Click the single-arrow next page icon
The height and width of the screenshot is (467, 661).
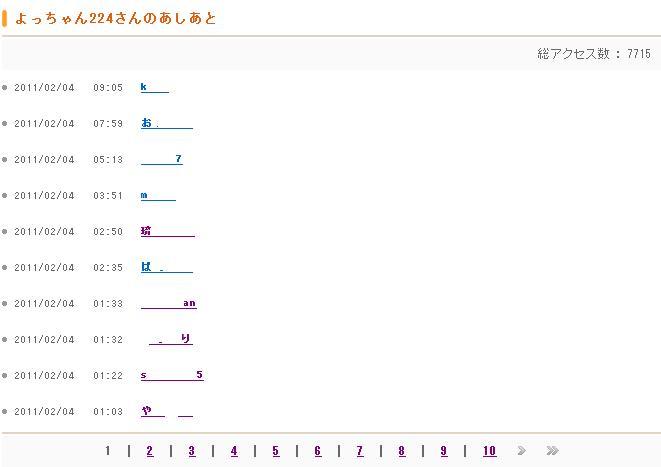coord(521,451)
